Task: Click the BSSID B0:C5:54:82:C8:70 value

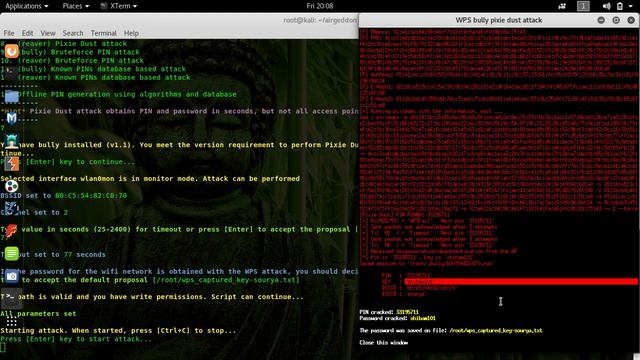Action: (91, 196)
